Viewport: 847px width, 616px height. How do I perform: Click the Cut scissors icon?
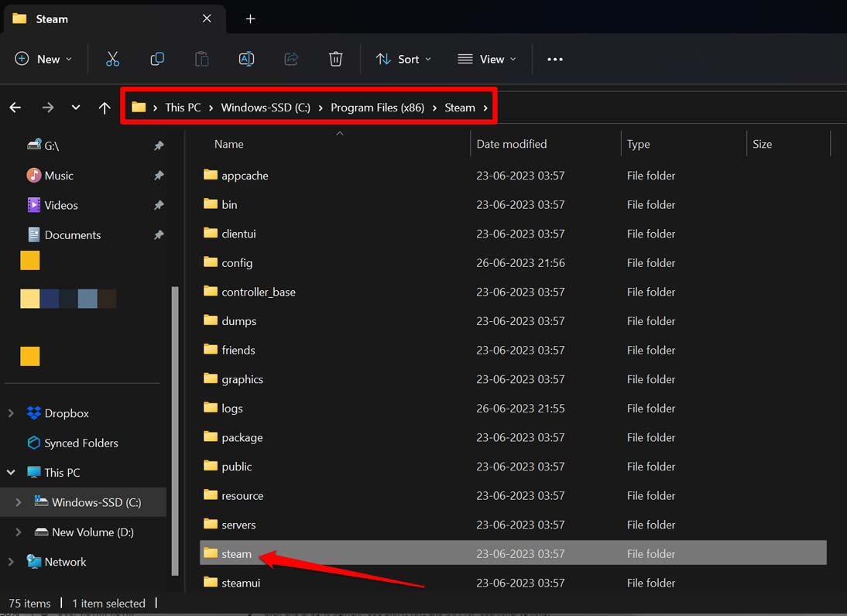click(112, 59)
